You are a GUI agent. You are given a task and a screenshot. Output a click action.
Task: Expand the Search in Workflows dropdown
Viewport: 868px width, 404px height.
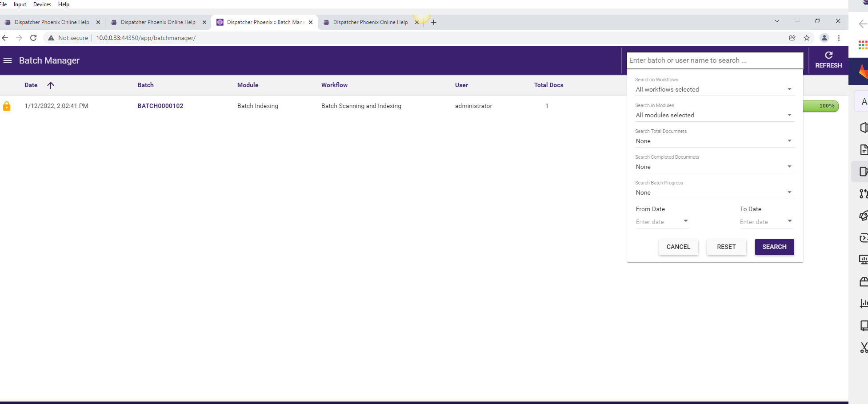pyautogui.click(x=714, y=89)
